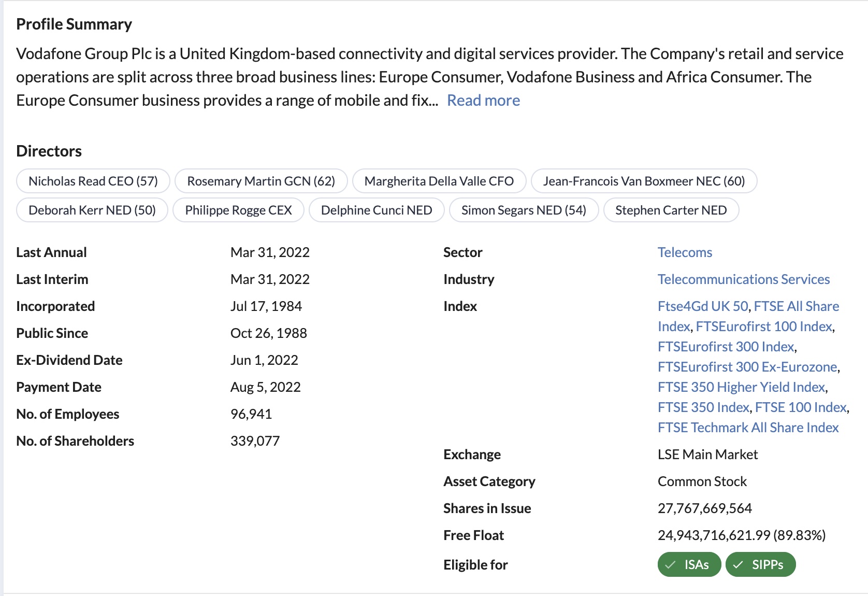Click the SIPPs eligibility badge
Image resolution: width=868 pixels, height=596 pixels.
(760, 564)
